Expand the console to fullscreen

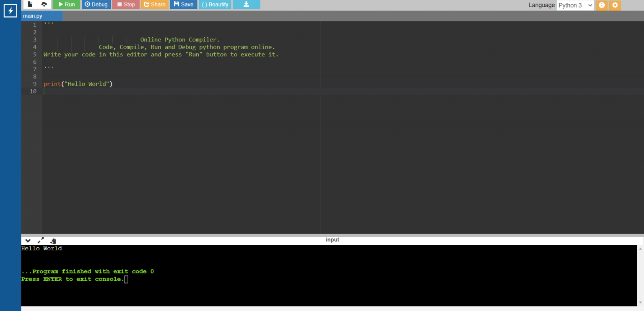click(41, 241)
